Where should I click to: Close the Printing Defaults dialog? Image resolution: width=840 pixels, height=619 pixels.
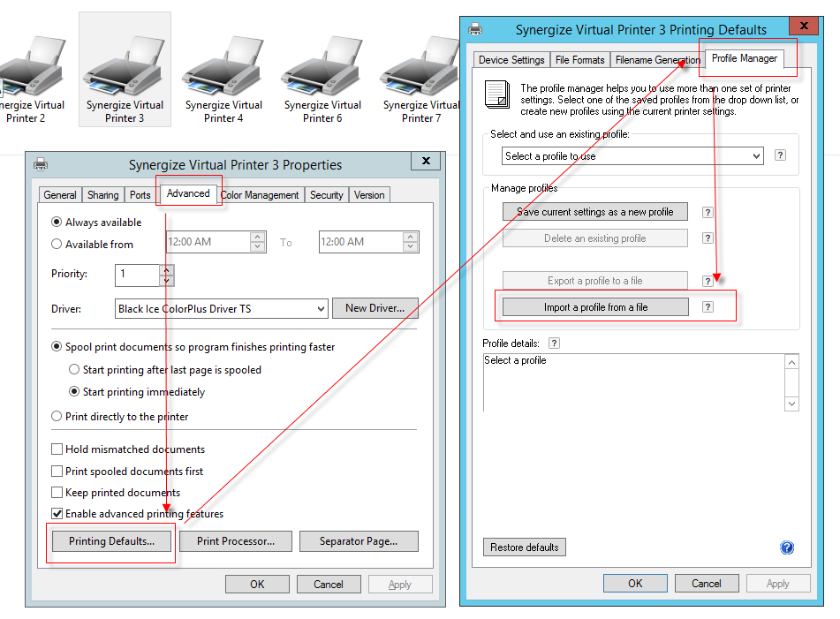(804, 26)
